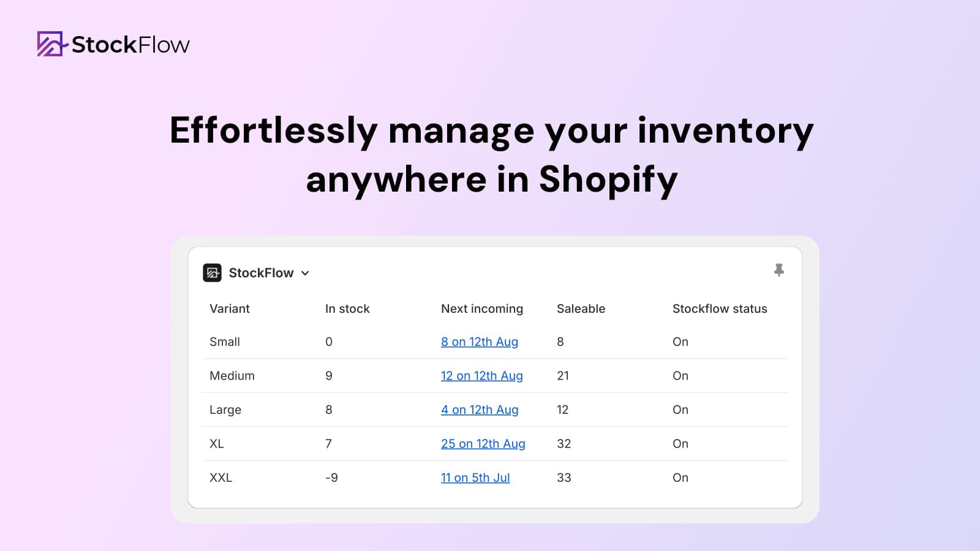
Task: Click the On status for Small variant
Action: [680, 342]
